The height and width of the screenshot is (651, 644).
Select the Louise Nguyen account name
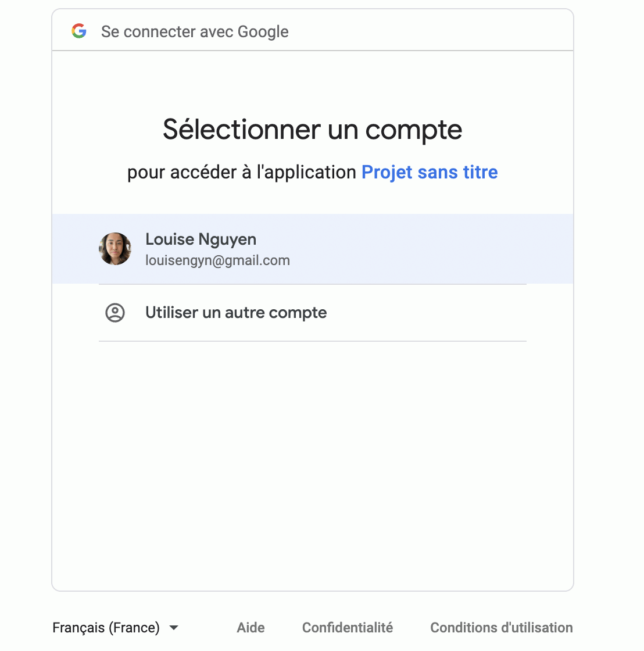201,239
